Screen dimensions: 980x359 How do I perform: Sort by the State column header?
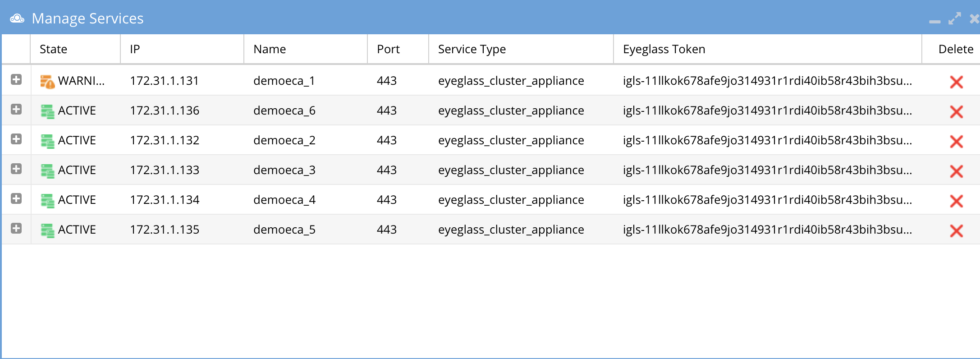[75, 49]
